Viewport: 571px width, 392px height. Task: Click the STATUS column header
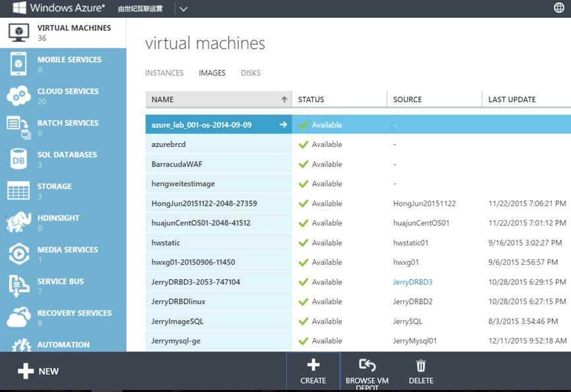tap(311, 99)
